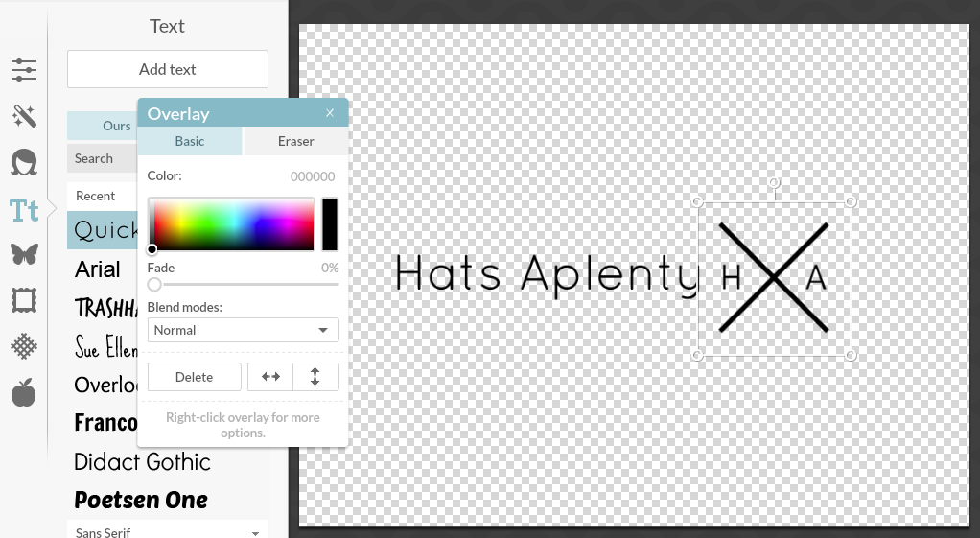Choose the Didact Gothic font
Screen dimensions: 980x538
(142, 461)
